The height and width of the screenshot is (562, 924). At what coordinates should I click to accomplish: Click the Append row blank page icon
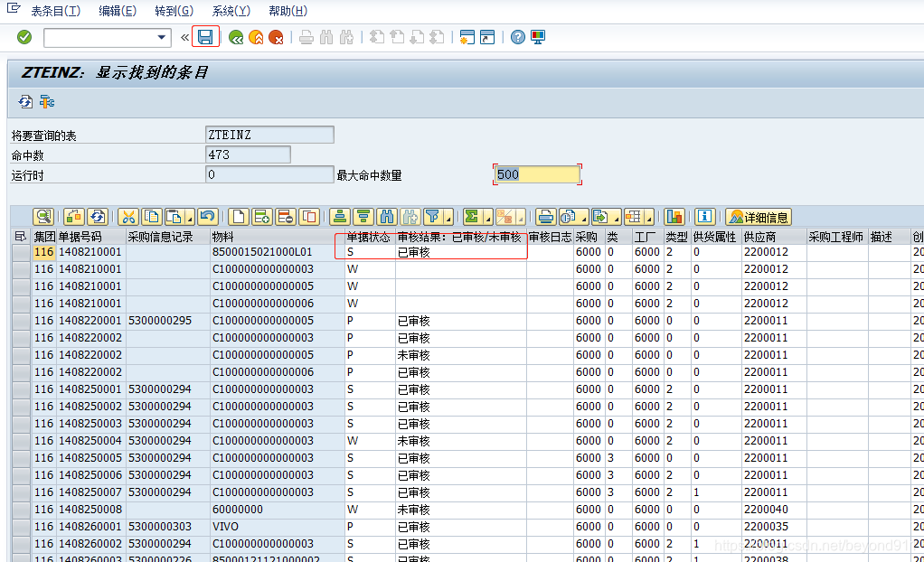tap(238, 217)
